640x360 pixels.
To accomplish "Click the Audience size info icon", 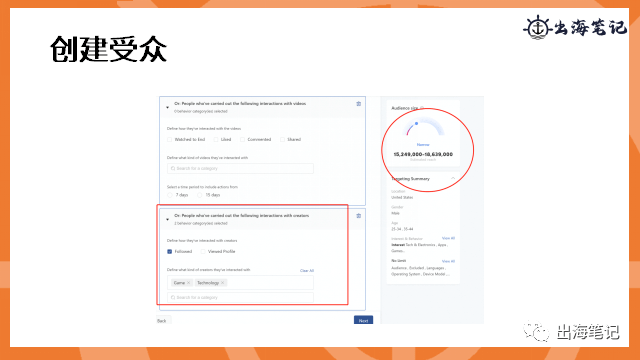I will (x=422, y=108).
